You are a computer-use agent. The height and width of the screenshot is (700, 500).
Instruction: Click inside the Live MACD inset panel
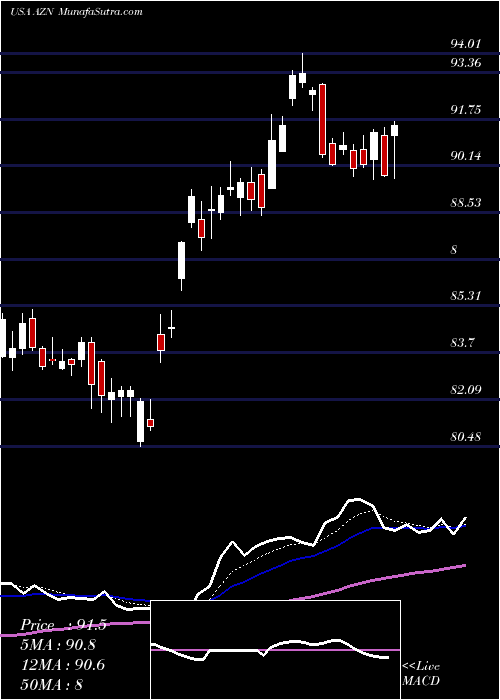pyautogui.click(x=275, y=650)
